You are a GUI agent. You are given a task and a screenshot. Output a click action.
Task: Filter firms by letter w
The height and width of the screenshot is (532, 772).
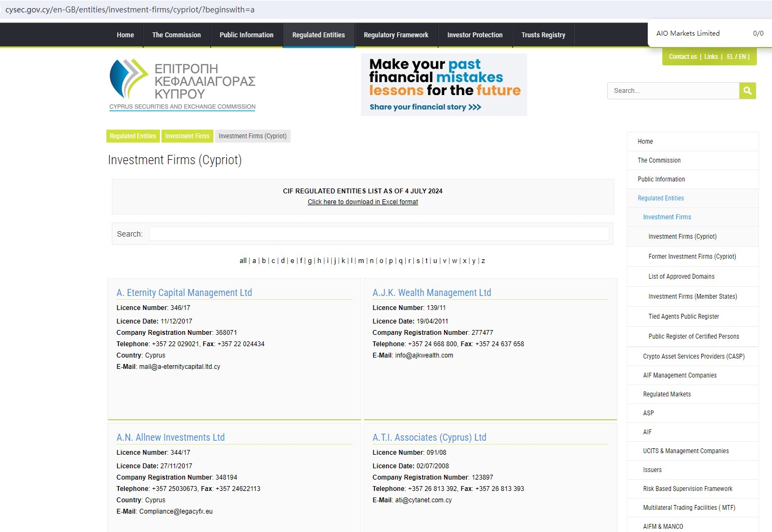455,261
